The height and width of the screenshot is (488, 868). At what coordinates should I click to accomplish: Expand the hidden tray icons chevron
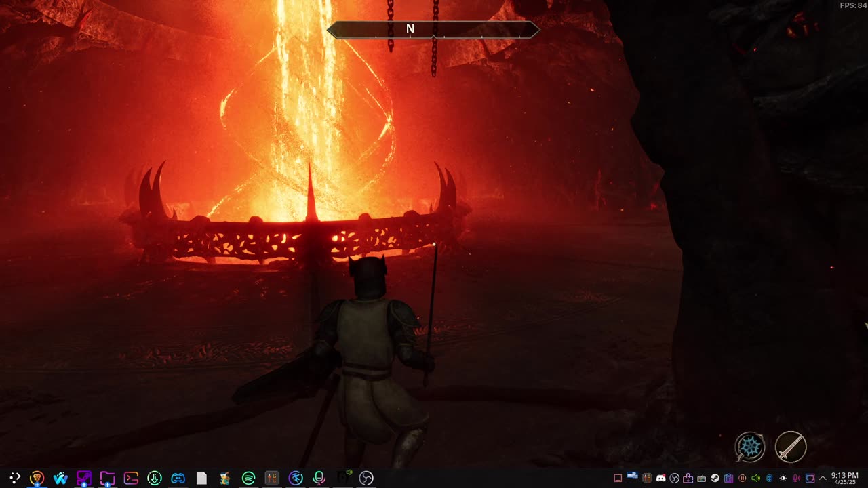tap(823, 478)
